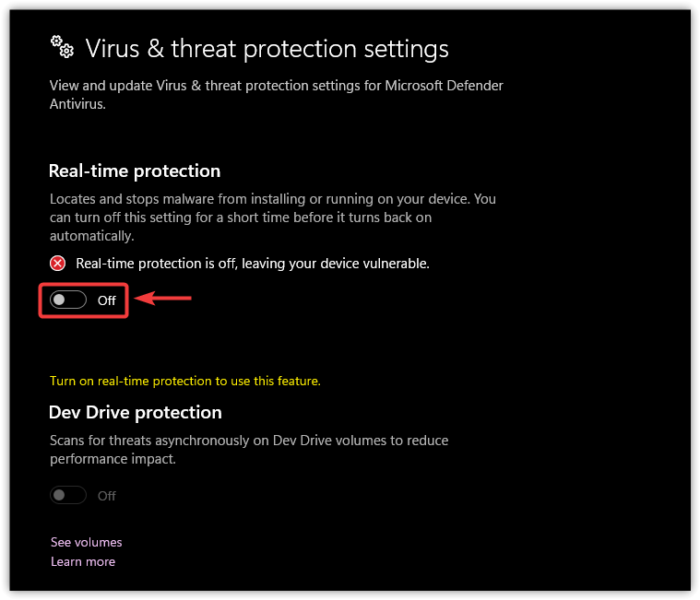The height and width of the screenshot is (600, 700).
Task: Select the Real-time protection heading
Action: pyautogui.click(x=135, y=171)
